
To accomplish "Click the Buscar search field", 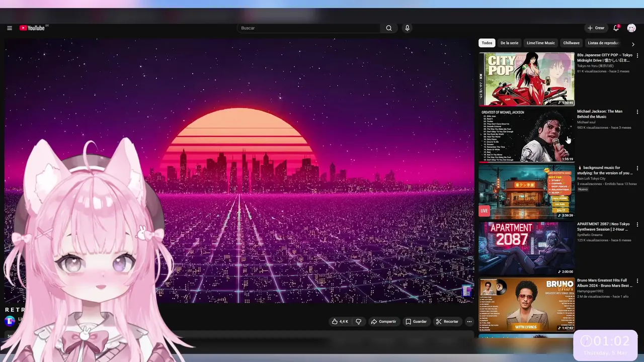I will 308,28.
